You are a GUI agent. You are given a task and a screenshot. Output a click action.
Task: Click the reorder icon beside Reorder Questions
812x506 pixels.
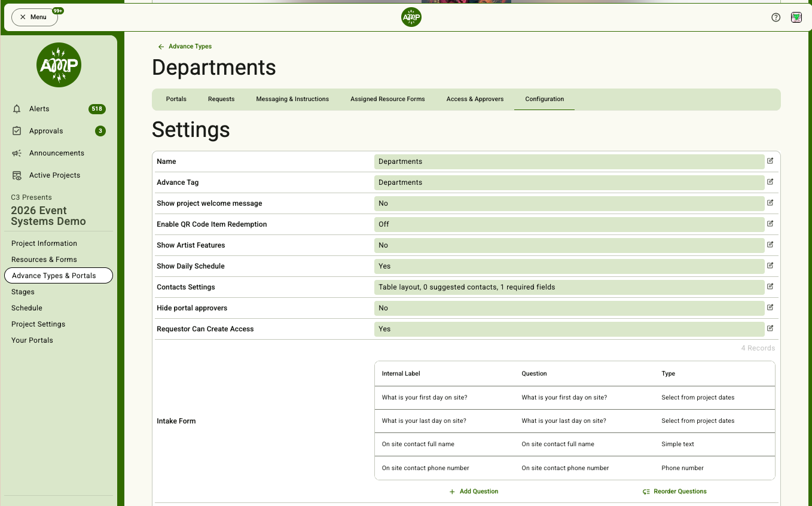tap(646, 492)
